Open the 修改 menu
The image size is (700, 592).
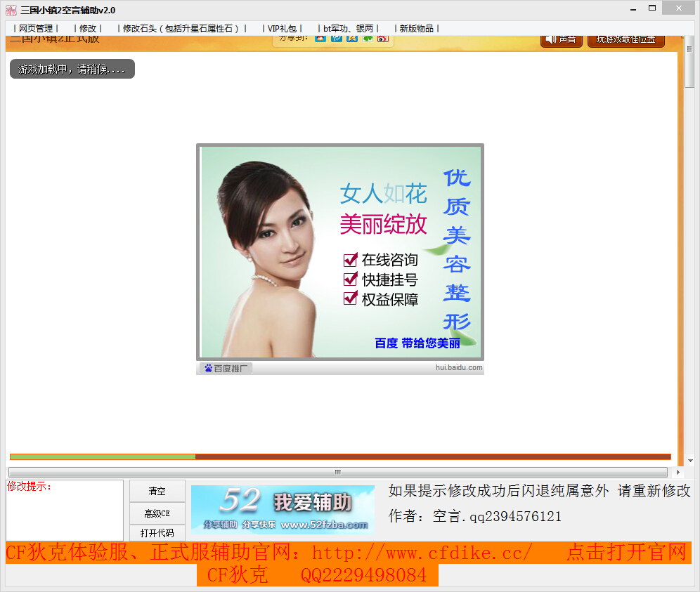click(88, 29)
